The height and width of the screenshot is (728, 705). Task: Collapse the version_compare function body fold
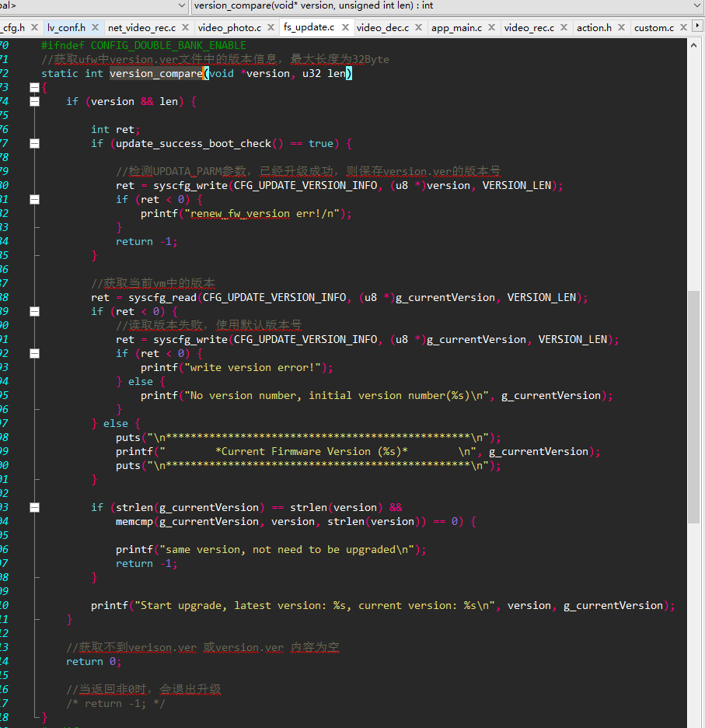coord(34,87)
